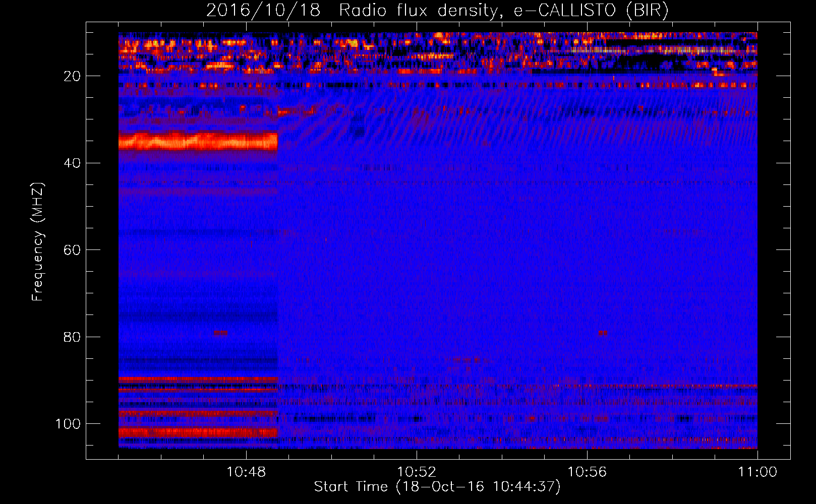Click the '10:52' time tick label
The height and width of the screenshot is (504, 816).
pyautogui.click(x=417, y=472)
